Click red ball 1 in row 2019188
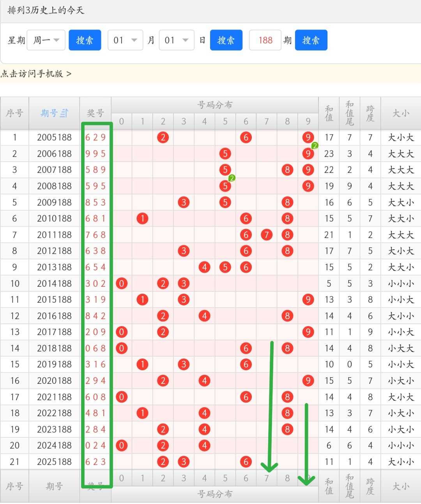 pyautogui.click(x=142, y=364)
